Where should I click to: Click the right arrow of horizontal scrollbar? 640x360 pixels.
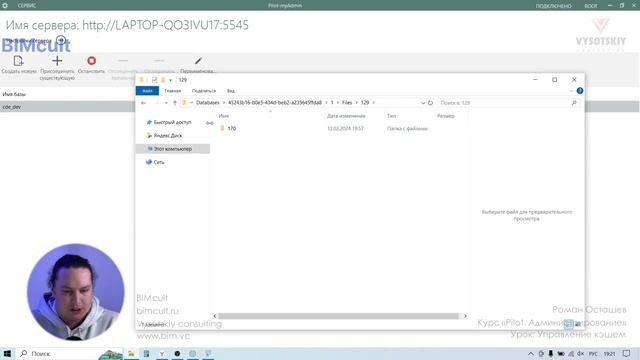click(x=465, y=316)
